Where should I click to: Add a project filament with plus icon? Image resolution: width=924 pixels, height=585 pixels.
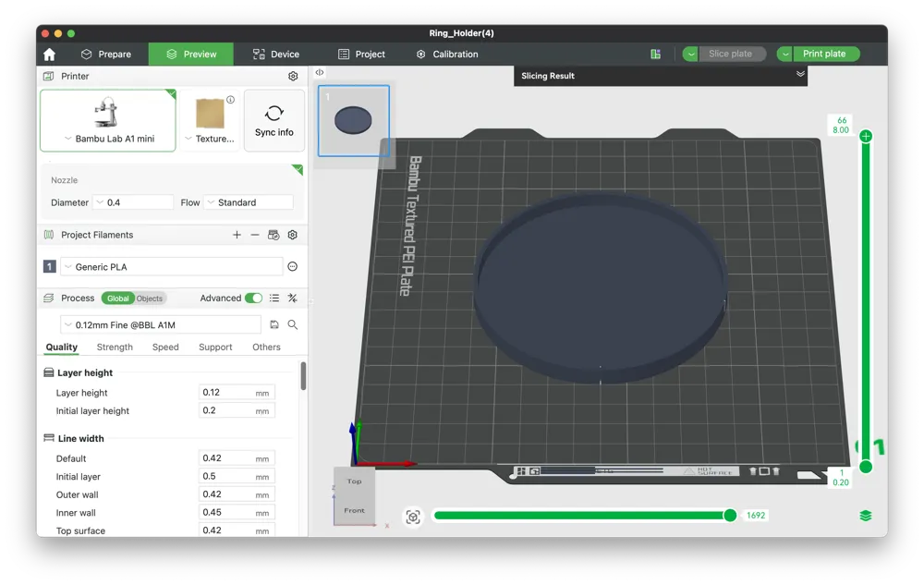pyautogui.click(x=237, y=235)
